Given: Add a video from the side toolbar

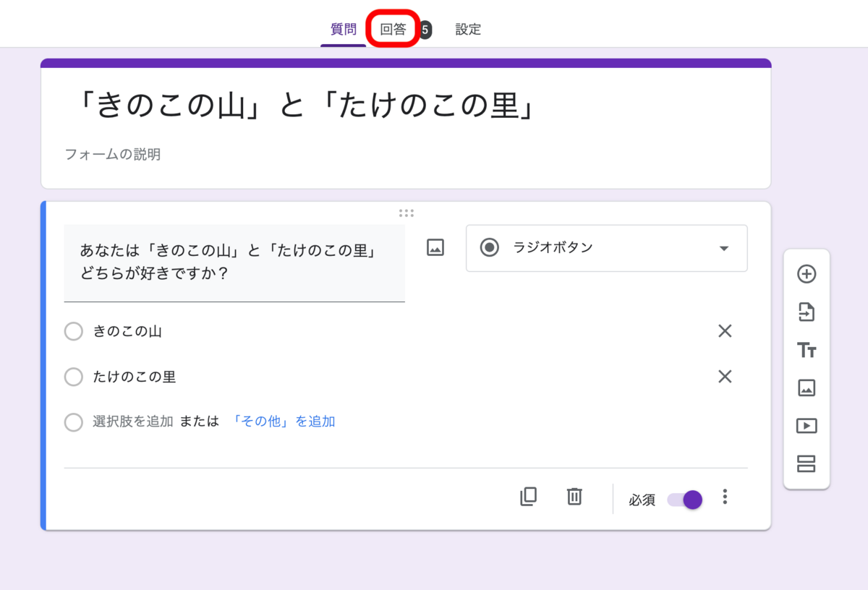Looking at the screenshot, I should click(x=807, y=426).
